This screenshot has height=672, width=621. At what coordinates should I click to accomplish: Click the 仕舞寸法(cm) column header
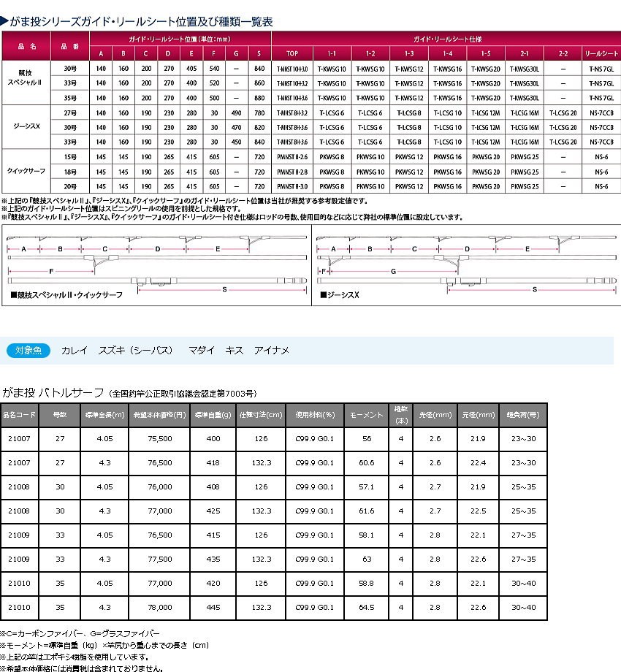click(261, 415)
